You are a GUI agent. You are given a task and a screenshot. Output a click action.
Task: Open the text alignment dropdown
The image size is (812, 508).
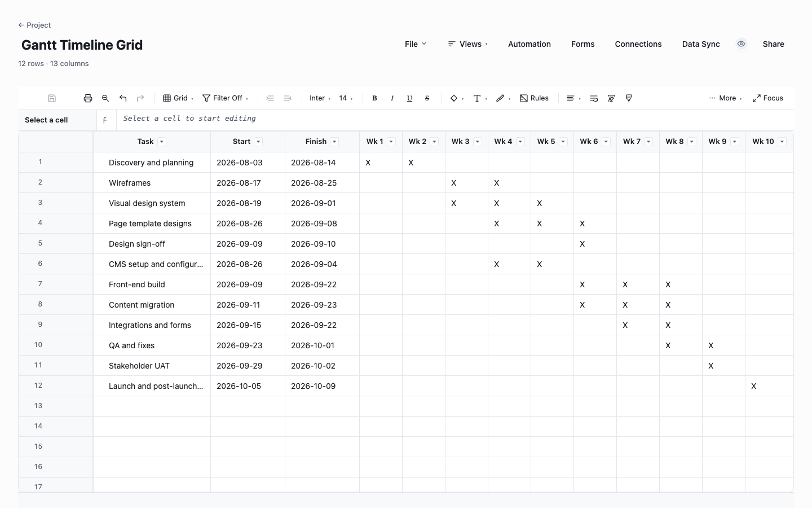573,98
